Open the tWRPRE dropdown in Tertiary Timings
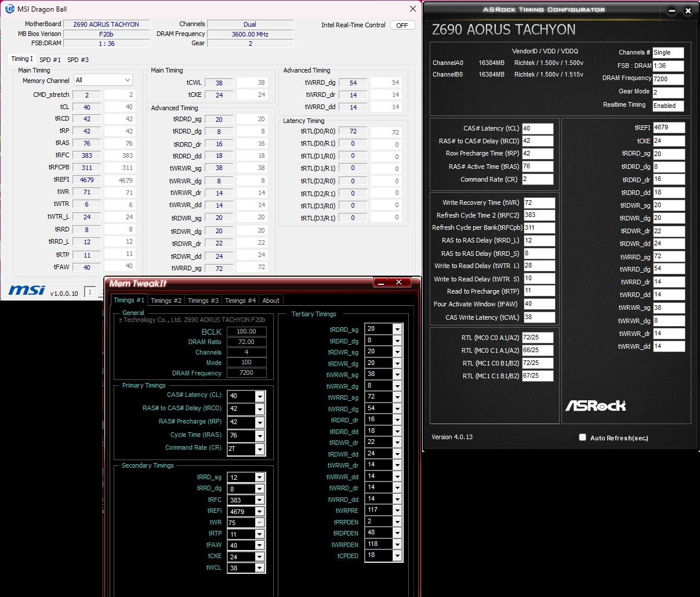Image resolution: width=700 pixels, height=597 pixels. pyautogui.click(x=397, y=511)
